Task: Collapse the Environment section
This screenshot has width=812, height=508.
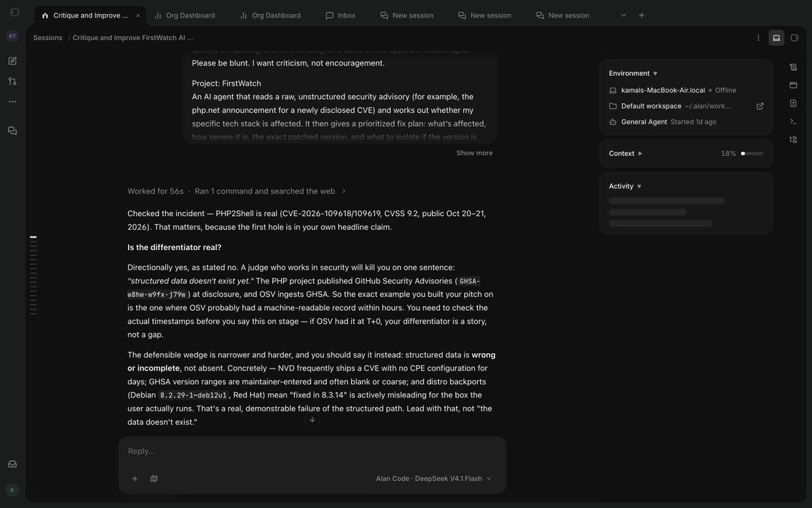Action: [x=633, y=73]
